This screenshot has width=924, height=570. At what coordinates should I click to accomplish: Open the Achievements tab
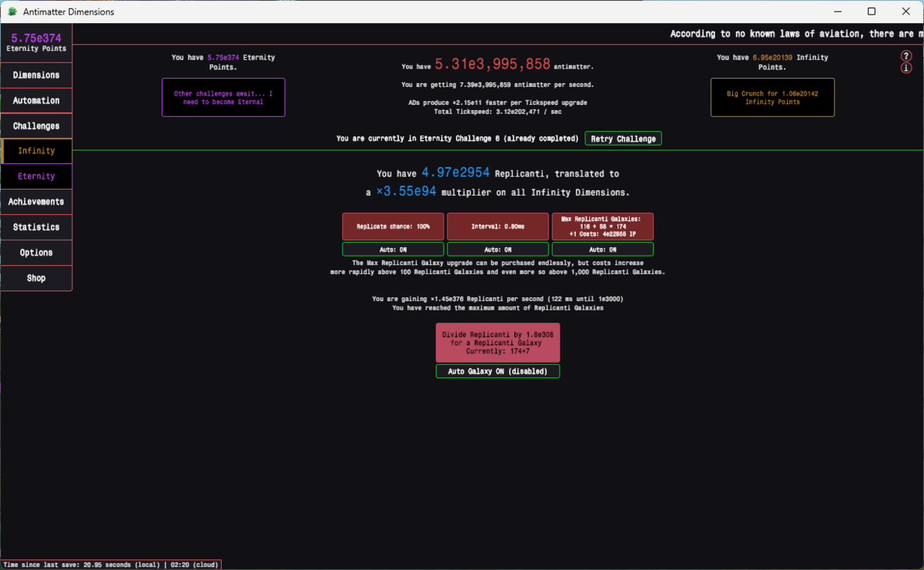pos(36,202)
